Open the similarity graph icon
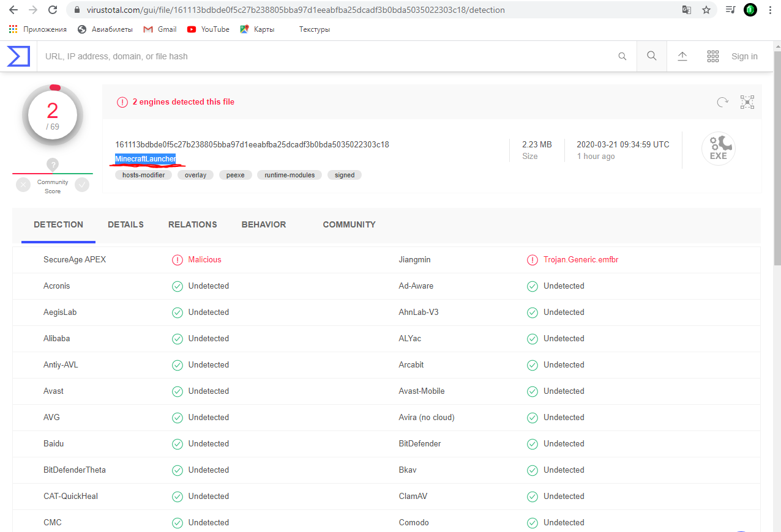 coord(747,102)
